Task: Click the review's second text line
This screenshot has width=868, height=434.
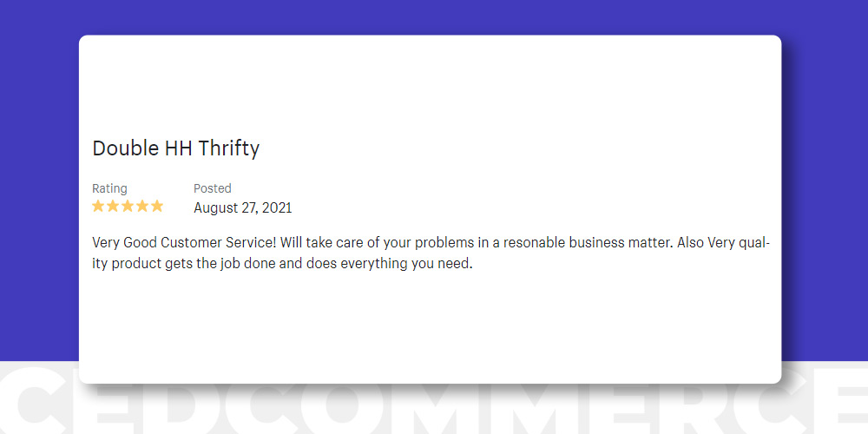Action: click(x=282, y=264)
